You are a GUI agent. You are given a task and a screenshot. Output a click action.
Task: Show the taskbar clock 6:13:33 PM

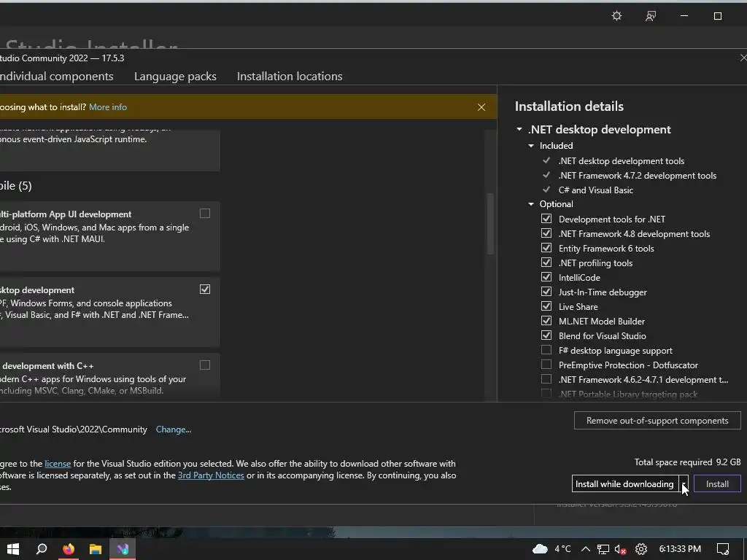680,549
